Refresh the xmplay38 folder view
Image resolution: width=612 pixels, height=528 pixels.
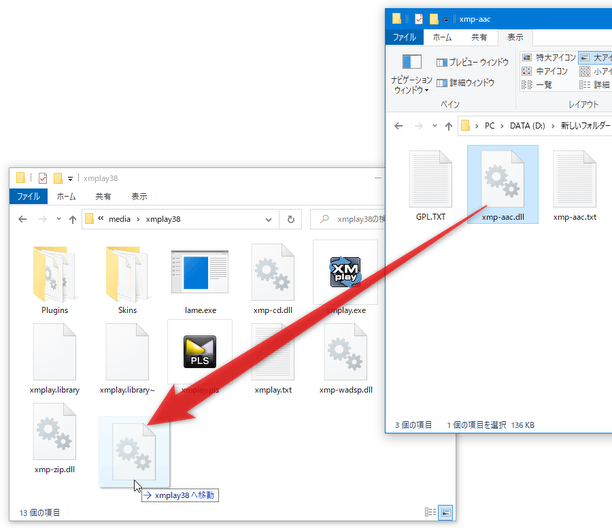(x=291, y=219)
